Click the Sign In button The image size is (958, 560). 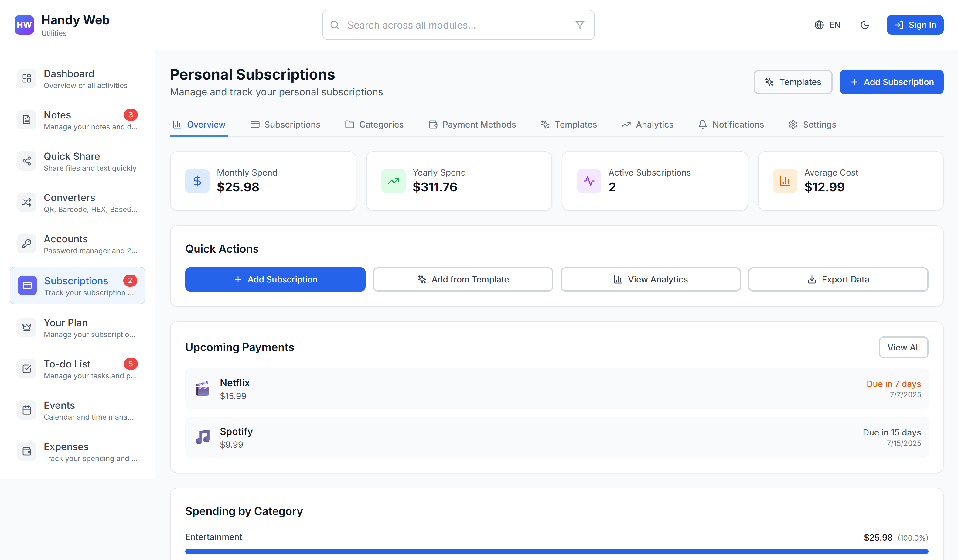[x=915, y=25]
